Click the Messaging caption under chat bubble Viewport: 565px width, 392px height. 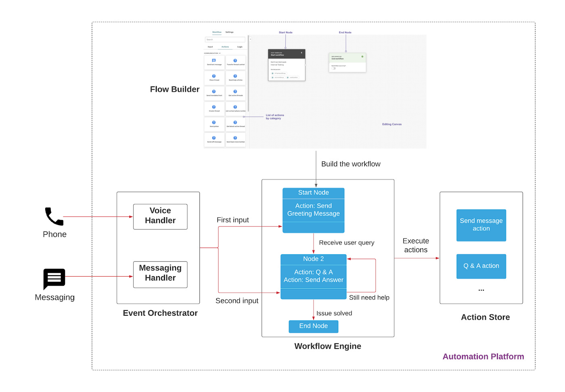click(54, 298)
